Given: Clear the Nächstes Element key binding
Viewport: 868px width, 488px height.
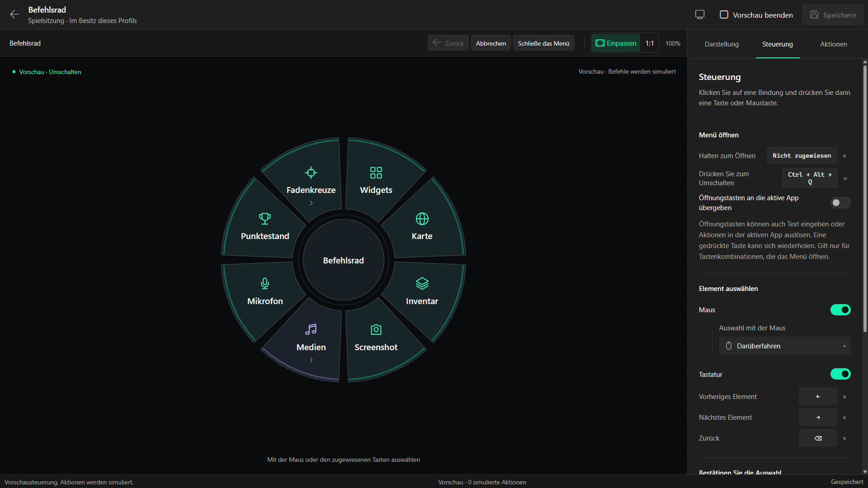Looking at the screenshot, I should (x=844, y=418).
